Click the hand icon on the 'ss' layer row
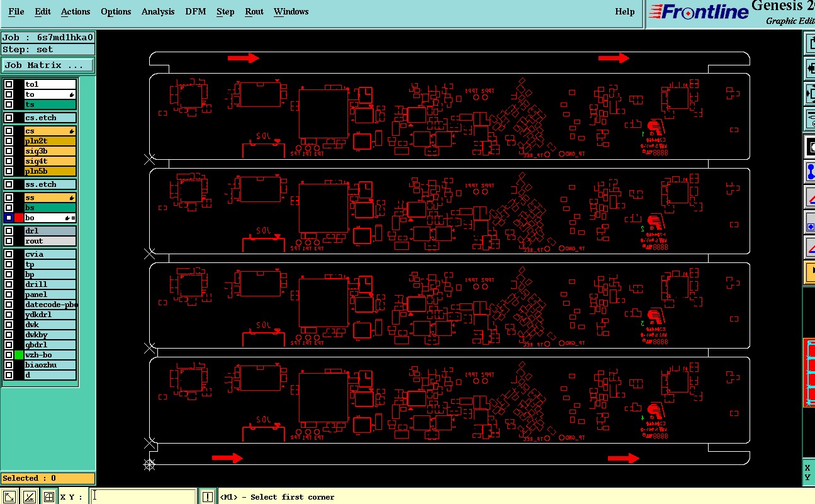The height and width of the screenshot is (504, 815). [x=72, y=198]
